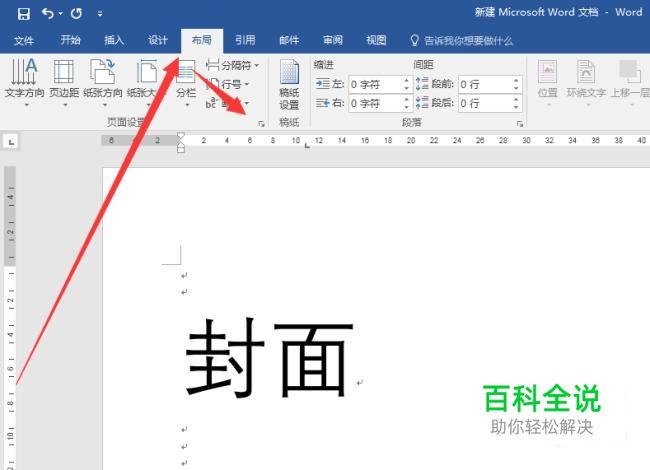Click the 封面 heading text in document
The image size is (650, 470).
point(268,357)
